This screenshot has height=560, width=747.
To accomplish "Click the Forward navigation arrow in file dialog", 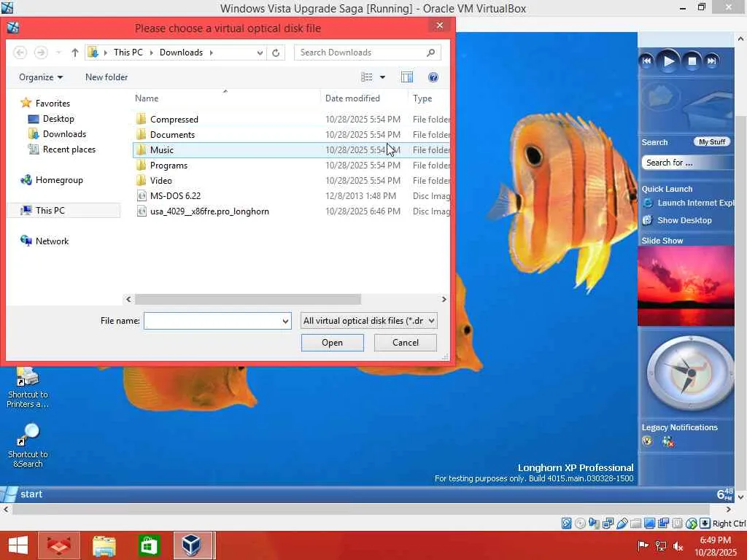I will point(41,52).
